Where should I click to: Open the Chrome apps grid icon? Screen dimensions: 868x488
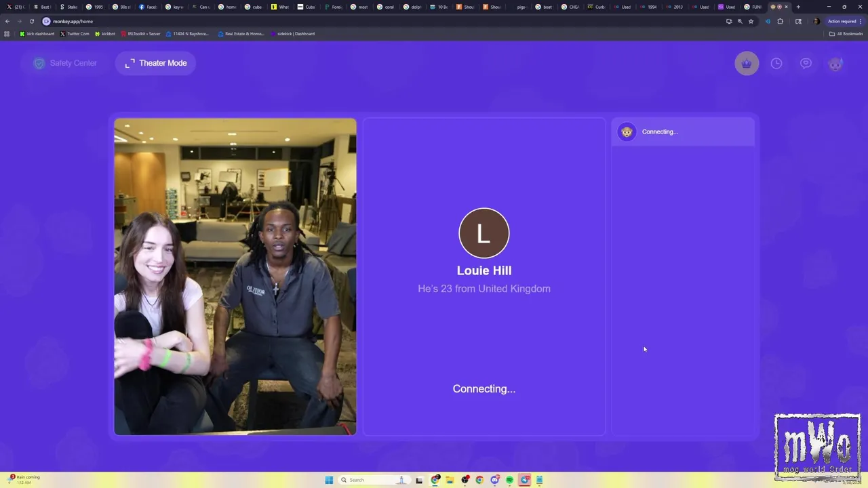point(7,34)
